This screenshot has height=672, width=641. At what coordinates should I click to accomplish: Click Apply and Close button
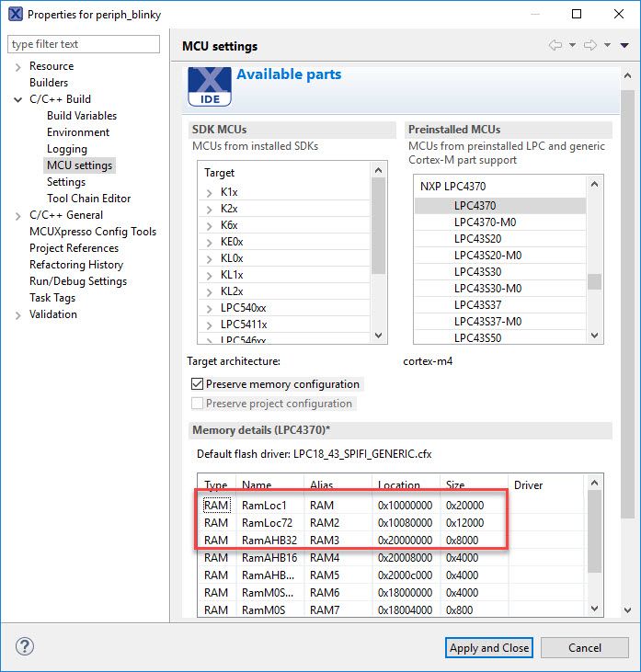[x=488, y=647]
